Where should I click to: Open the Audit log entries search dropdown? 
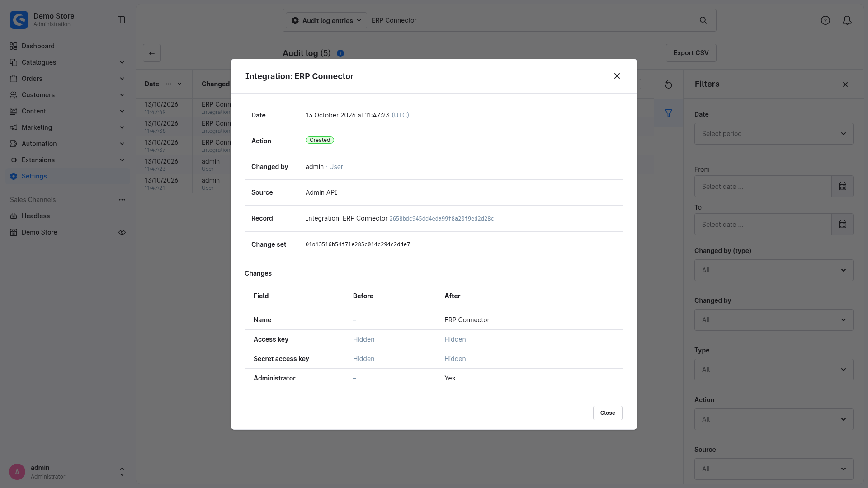click(326, 20)
